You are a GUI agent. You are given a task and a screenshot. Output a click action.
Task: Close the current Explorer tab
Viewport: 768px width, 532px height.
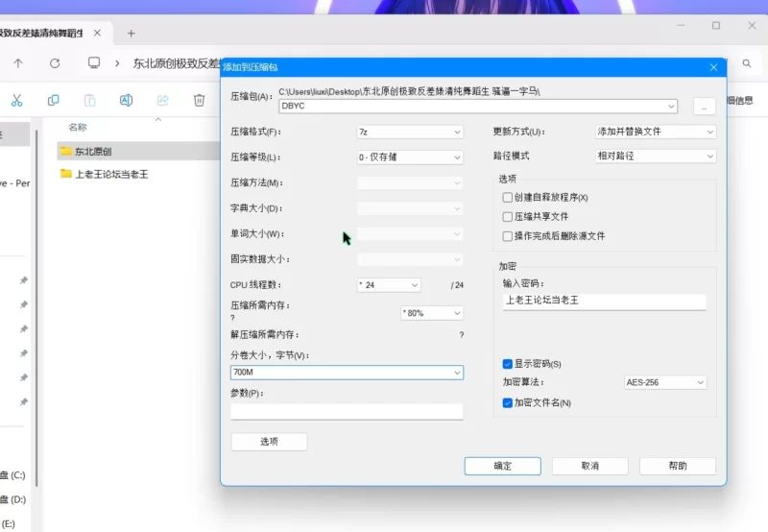97,33
